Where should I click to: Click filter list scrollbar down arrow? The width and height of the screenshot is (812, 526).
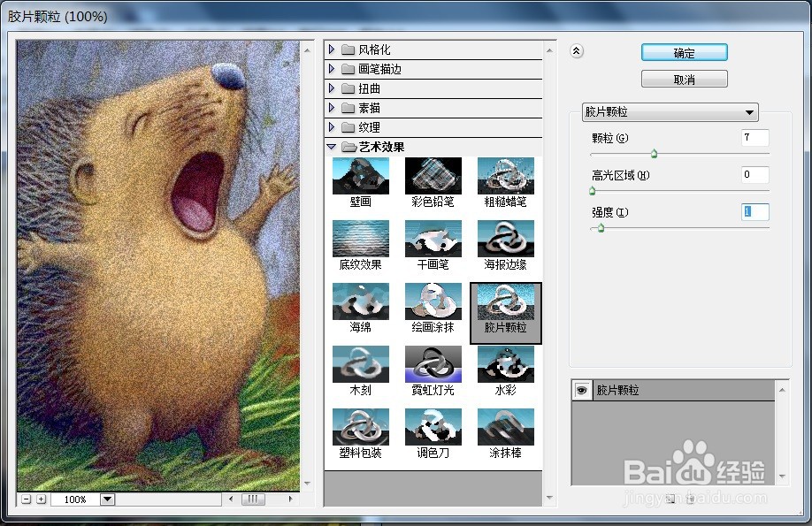click(549, 498)
